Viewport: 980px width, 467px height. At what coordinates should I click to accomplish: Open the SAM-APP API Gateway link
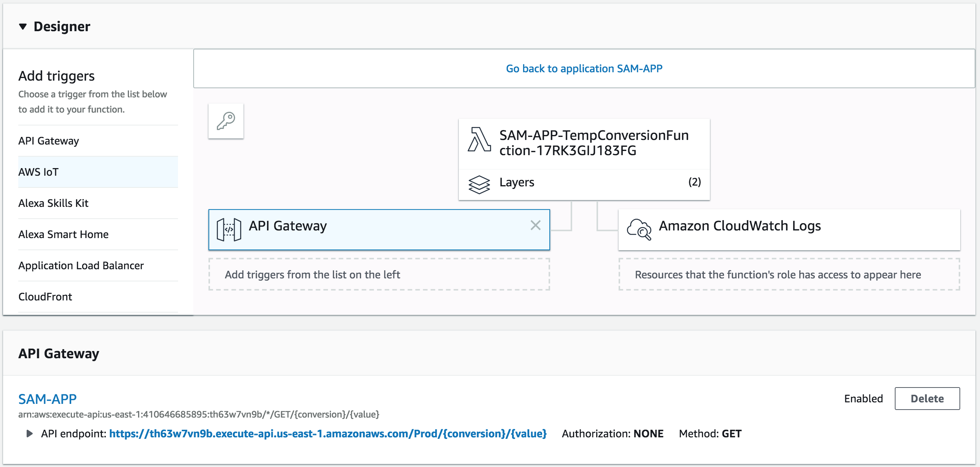[x=47, y=399]
